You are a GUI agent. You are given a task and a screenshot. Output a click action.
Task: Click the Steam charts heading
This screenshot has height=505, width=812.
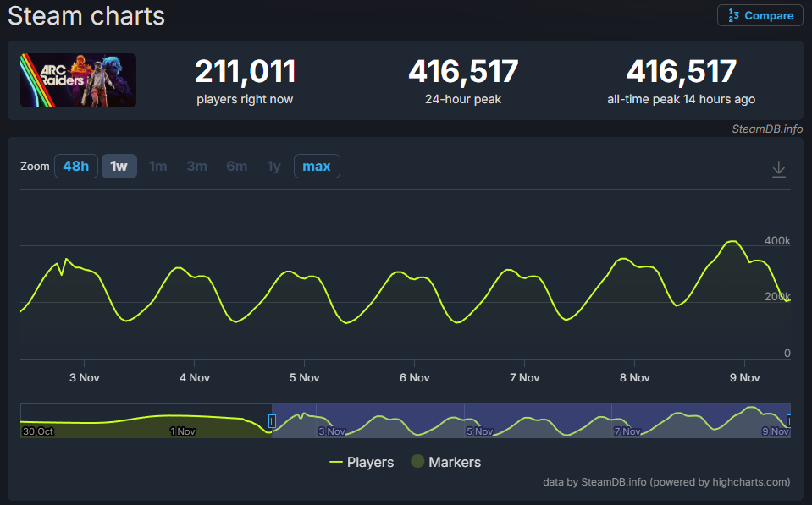click(86, 15)
